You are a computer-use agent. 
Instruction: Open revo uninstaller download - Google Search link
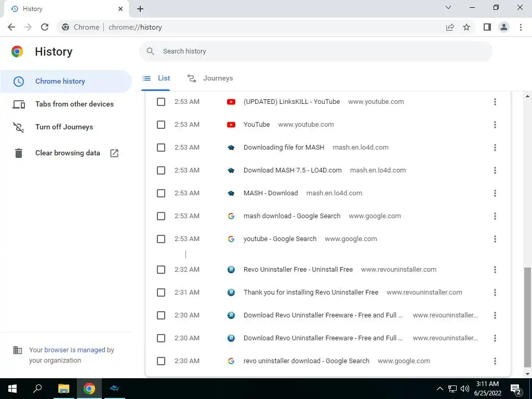click(307, 361)
